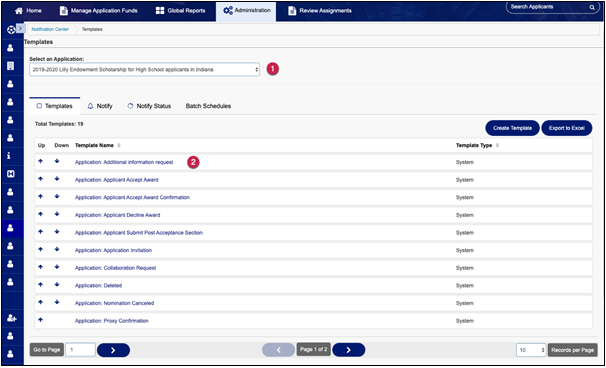Move up the Collaboration Request template
606x368 pixels.
(x=41, y=267)
